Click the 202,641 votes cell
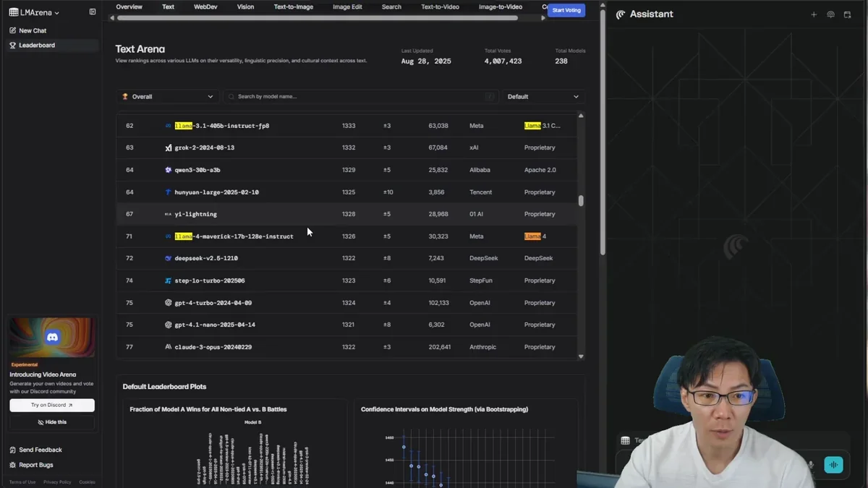868x488 pixels. 440,347
